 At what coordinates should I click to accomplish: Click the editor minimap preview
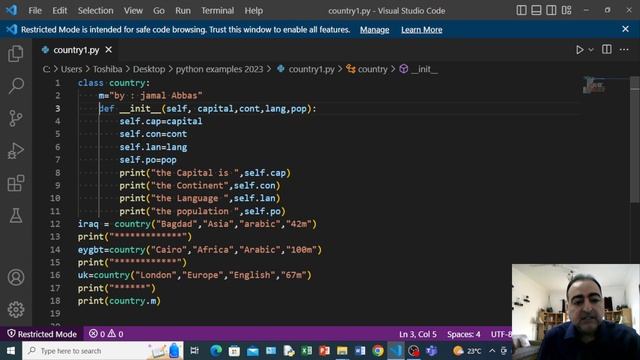click(594, 85)
